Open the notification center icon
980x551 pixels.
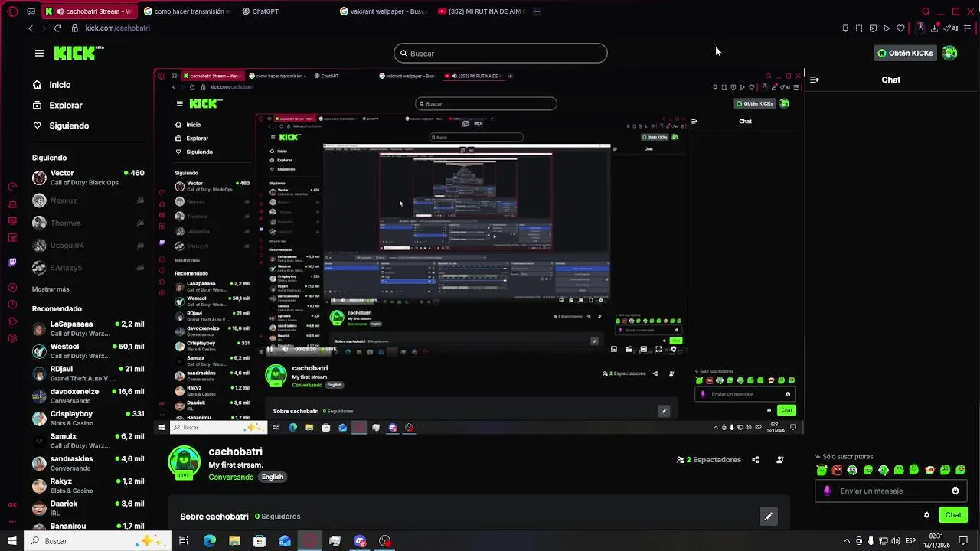pyautogui.click(x=963, y=541)
